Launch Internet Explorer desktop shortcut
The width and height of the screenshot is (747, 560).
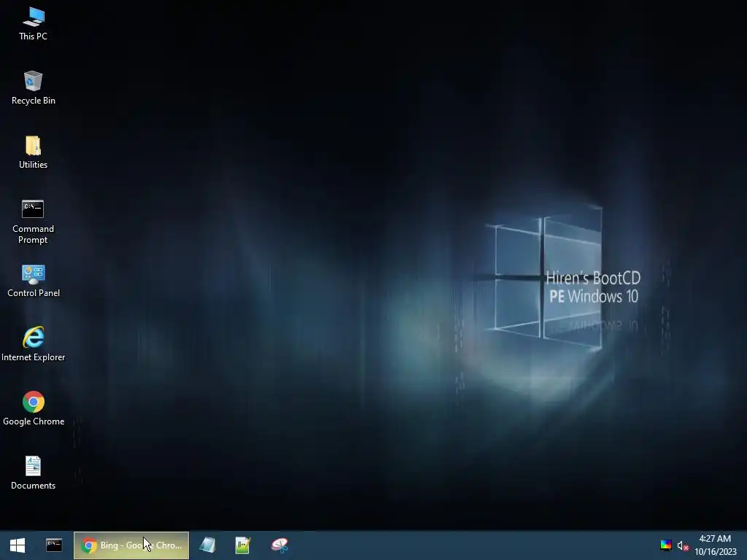click(x=33, y=345)
